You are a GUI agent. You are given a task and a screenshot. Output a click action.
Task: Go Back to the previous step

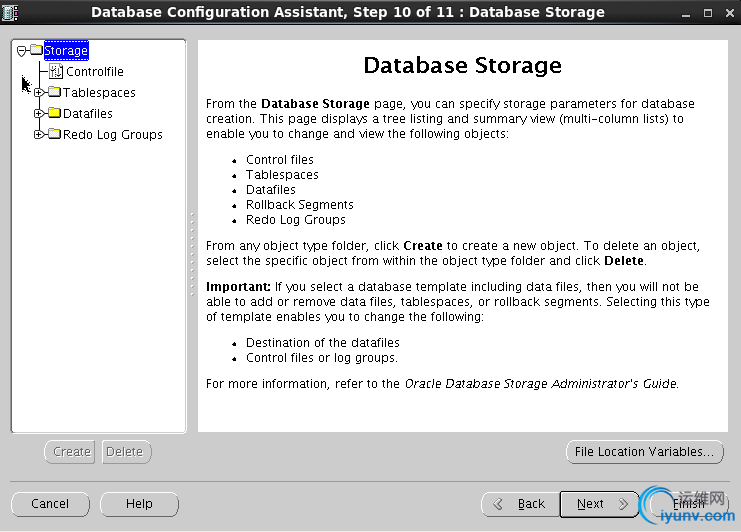(x=519, y=504)
